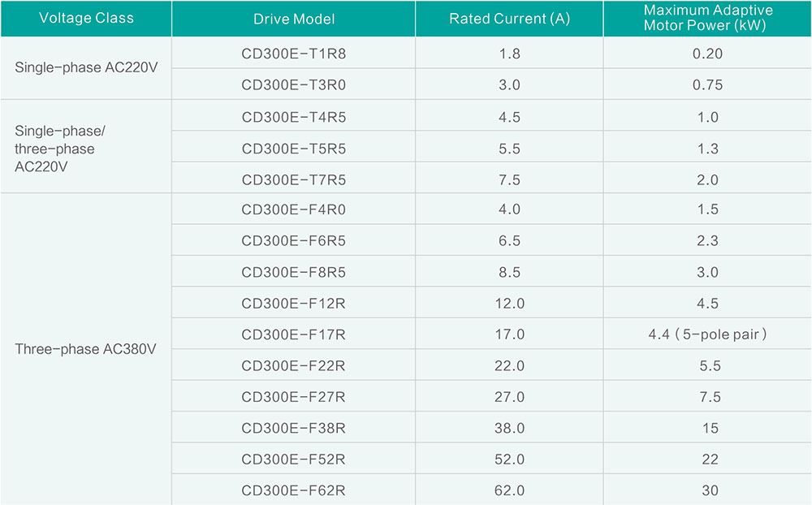The height and width of the screenshot is (505, 812).
Task: Click the CD300E-F8R5 model cell
Action: coord(293,272)
